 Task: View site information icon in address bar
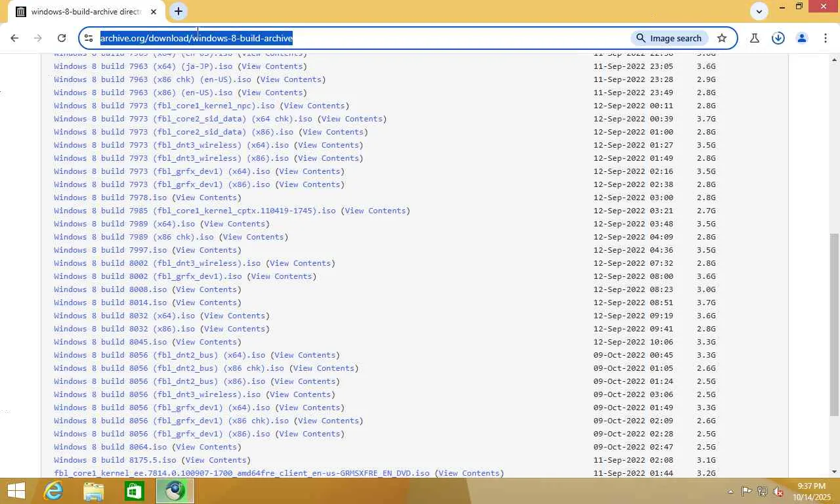[89, 38]
